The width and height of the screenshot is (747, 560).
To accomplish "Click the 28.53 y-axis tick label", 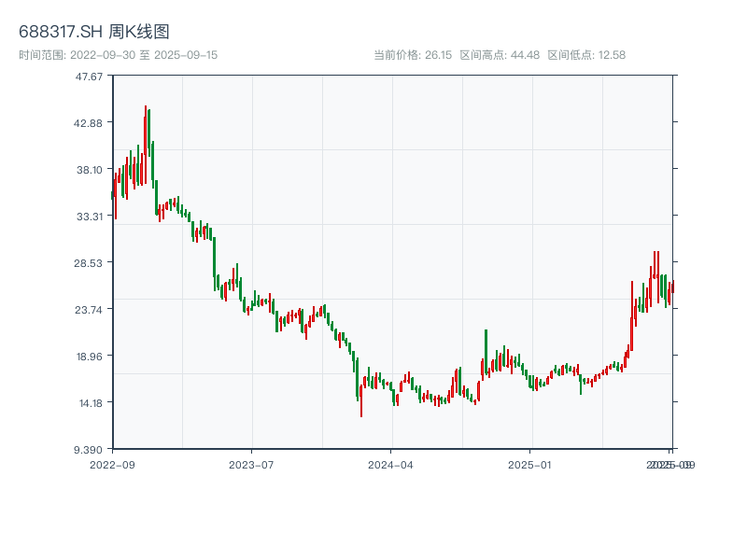I will [91, 262].
